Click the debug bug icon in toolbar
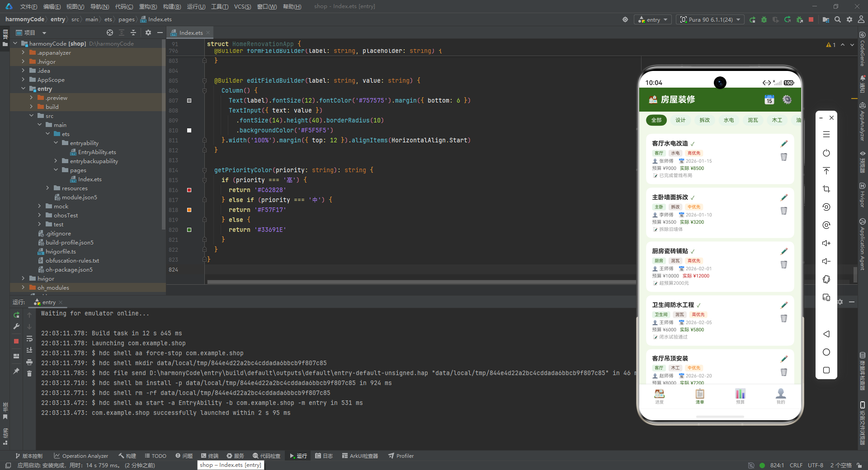Screen dimensions: 868x470 pos(764,19)
